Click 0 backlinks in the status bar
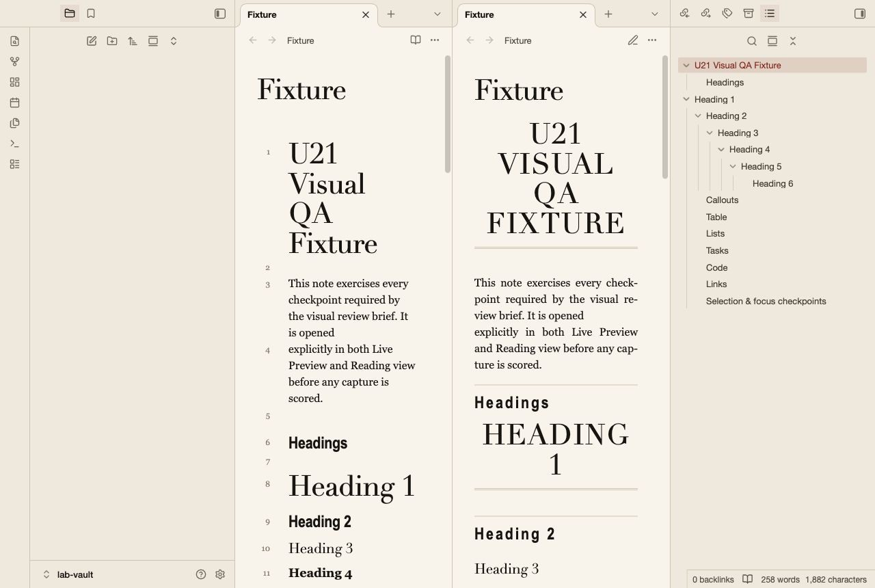The image size is (875, 588). click(713, 579)
